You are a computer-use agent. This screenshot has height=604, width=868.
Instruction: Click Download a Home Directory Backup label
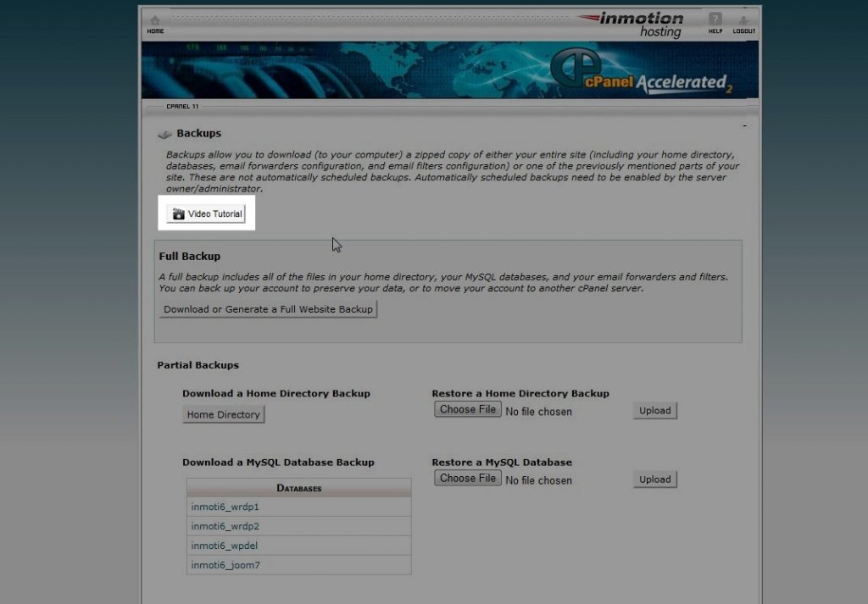[276, 394]
